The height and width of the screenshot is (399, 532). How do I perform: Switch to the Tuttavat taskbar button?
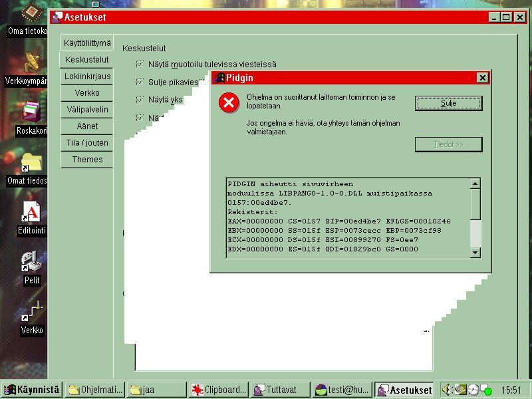pos(280,390)
